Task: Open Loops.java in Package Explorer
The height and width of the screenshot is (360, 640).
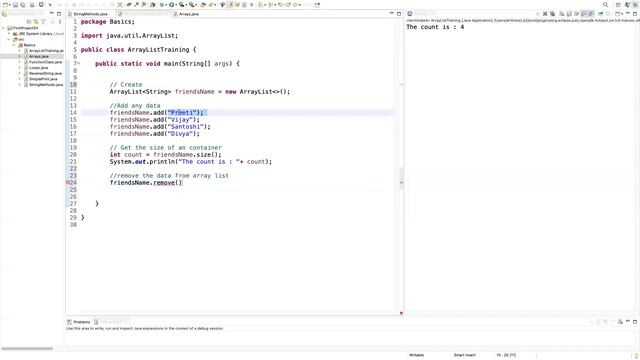Action: tap(38, 68)
